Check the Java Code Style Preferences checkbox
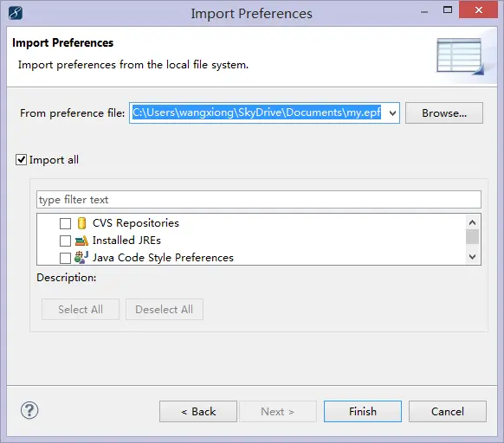Screen dimensions: 504x443 tap(65, 258)
